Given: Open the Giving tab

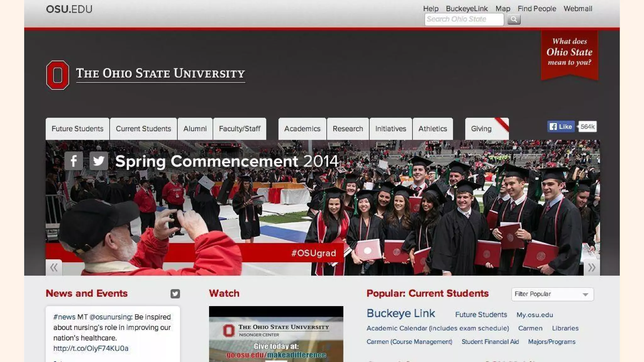Looking at the screenshot, I should click(x=481, y=129).
